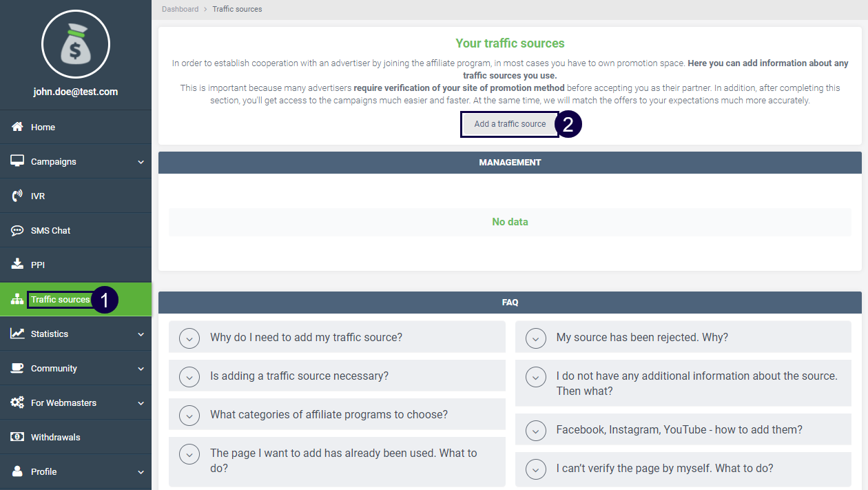
Task: Click the money bag profile avatar
Action: pyautogui.click(x=76, y=44)
